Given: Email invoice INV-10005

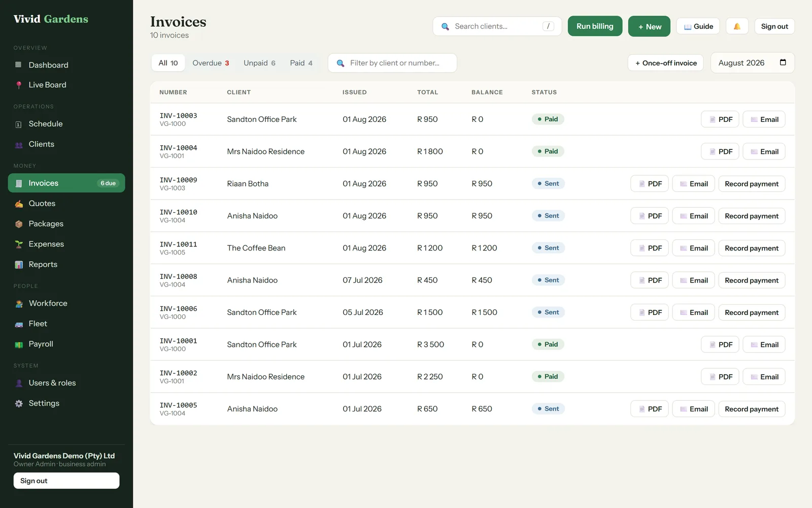Looking at the screenshot, I should 693,409.
